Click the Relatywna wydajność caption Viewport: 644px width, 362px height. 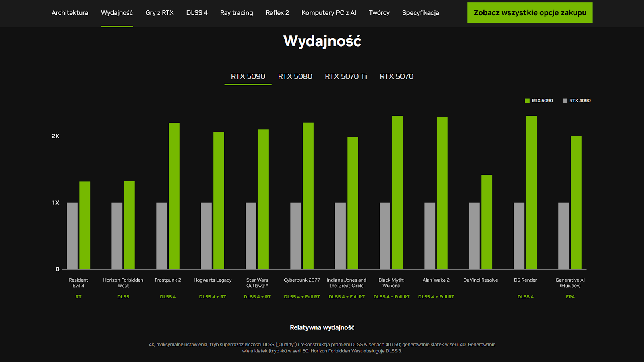[322, 327]
